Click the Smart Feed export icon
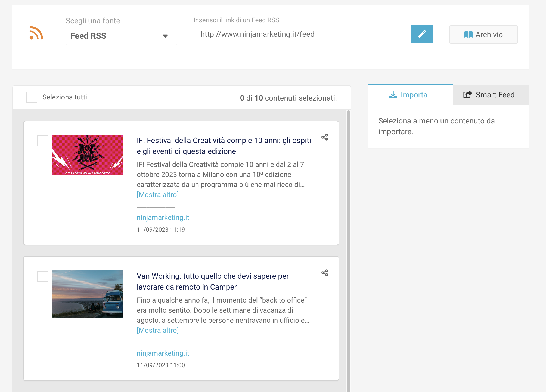This screenshot has width=546, height=392. (467, 95)
